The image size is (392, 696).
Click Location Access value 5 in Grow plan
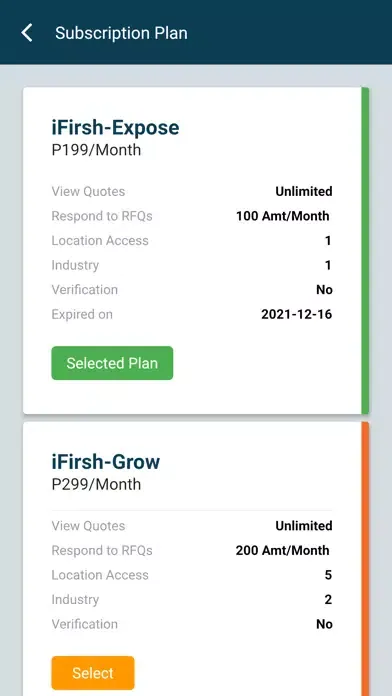coord(328,575)
